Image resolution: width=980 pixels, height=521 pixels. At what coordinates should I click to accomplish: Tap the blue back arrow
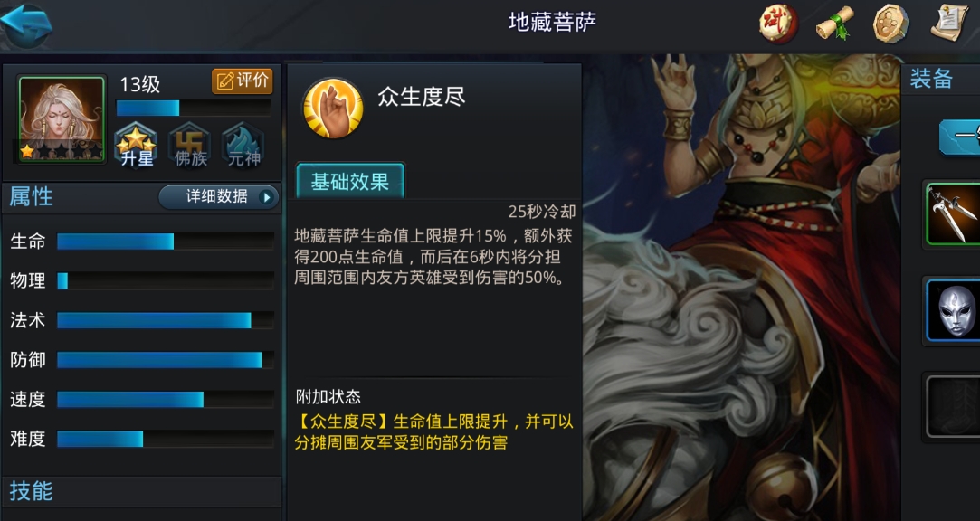click(x=25, y=24)
